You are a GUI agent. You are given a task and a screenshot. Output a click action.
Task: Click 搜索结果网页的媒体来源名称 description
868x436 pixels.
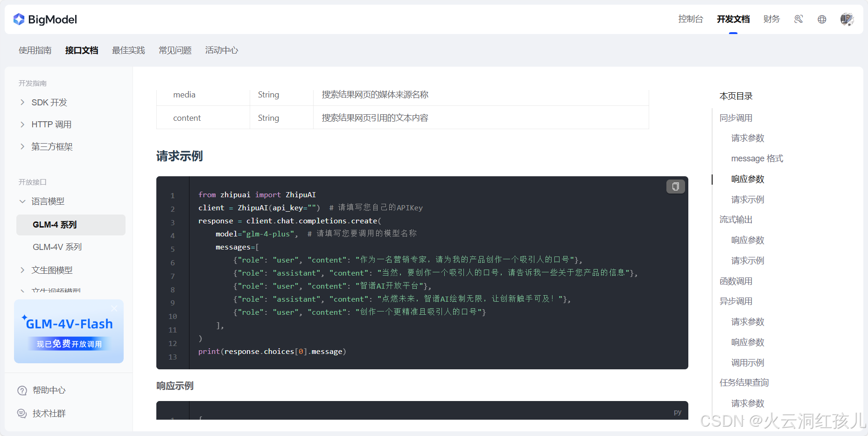[x=375, y=95]
